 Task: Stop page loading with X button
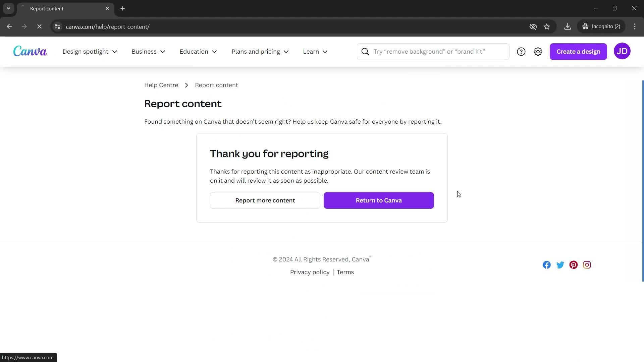click(39, 26)
